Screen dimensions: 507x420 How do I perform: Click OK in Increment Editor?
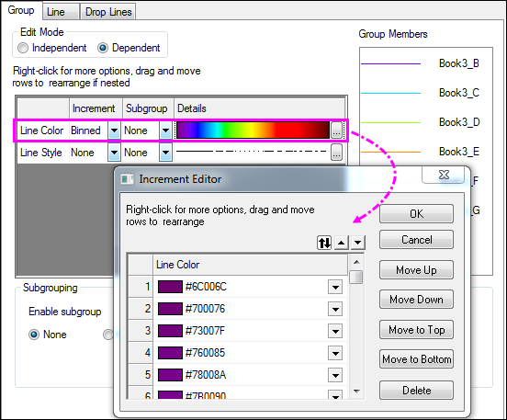pyautogui.click(x=416, y=213)
